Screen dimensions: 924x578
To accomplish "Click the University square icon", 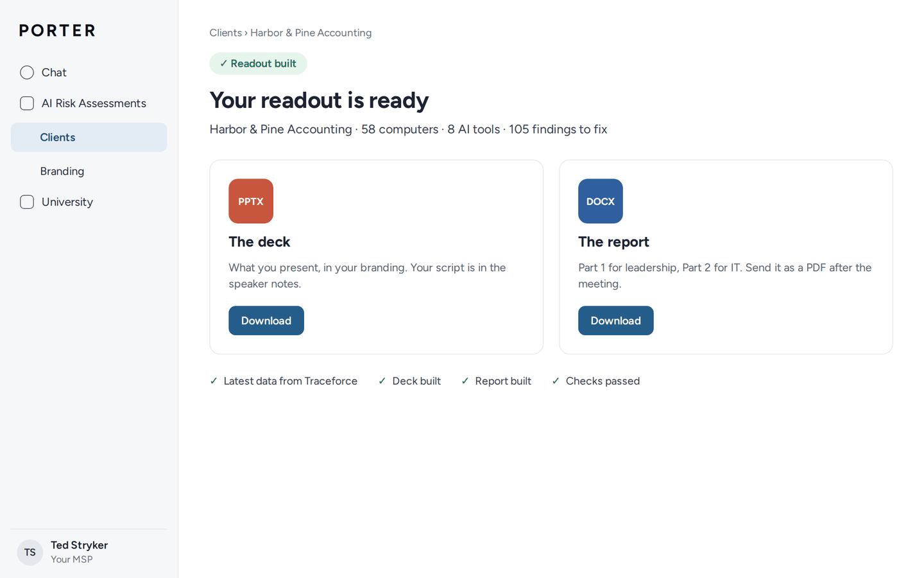I will [x=27, y=202].
